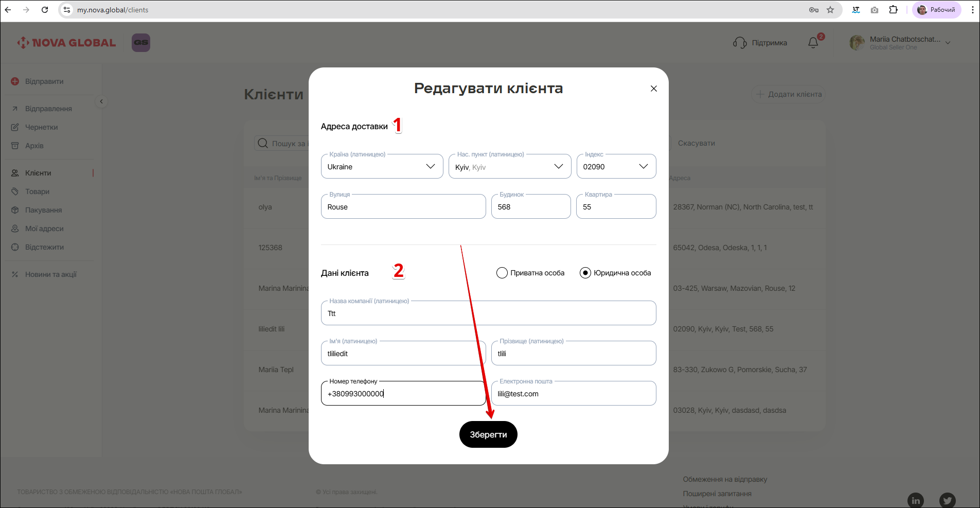The width and height of the screenshot is (980, 508).
Task: Click the Квартира field with 55
Action: pos(616,206)
